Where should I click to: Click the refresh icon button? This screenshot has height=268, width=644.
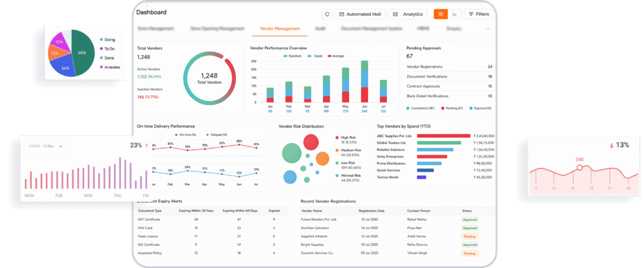point(327,14)
